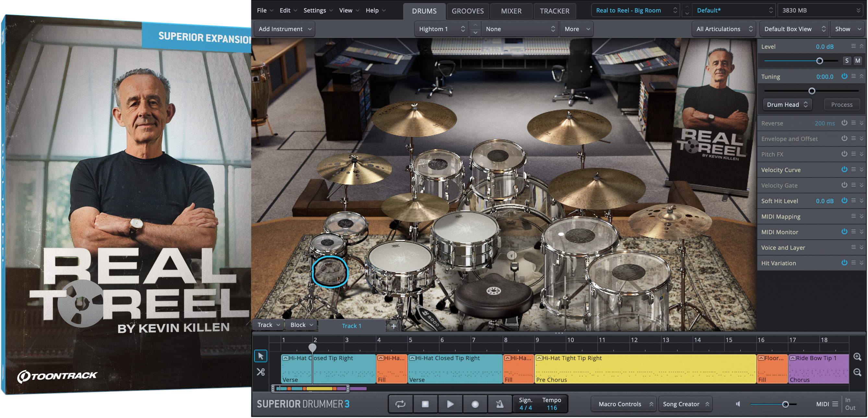868x418 pixels.
Task: Select the scissors cut tool in the timeline
Action: click(x=261, y=372)
